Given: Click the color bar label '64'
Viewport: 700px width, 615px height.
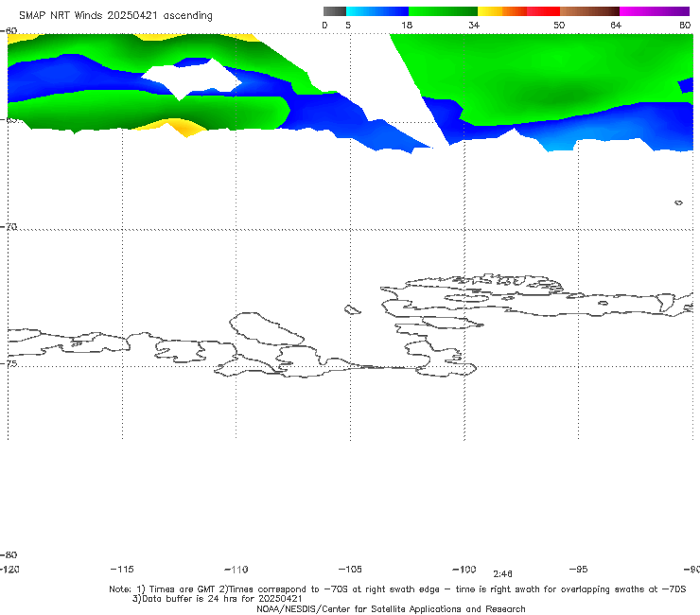Looking at the screenshot, I should [616, 25].
